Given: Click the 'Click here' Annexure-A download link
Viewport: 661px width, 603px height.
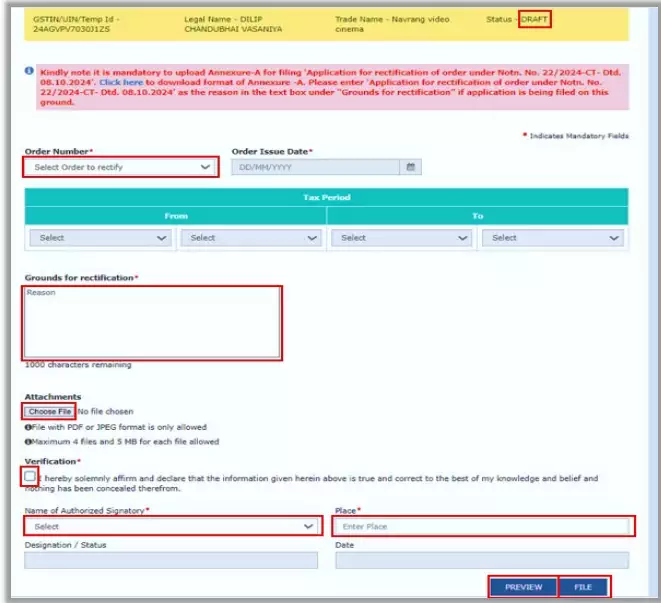Looking at the screenshot, I should click(x=121, y=82).
